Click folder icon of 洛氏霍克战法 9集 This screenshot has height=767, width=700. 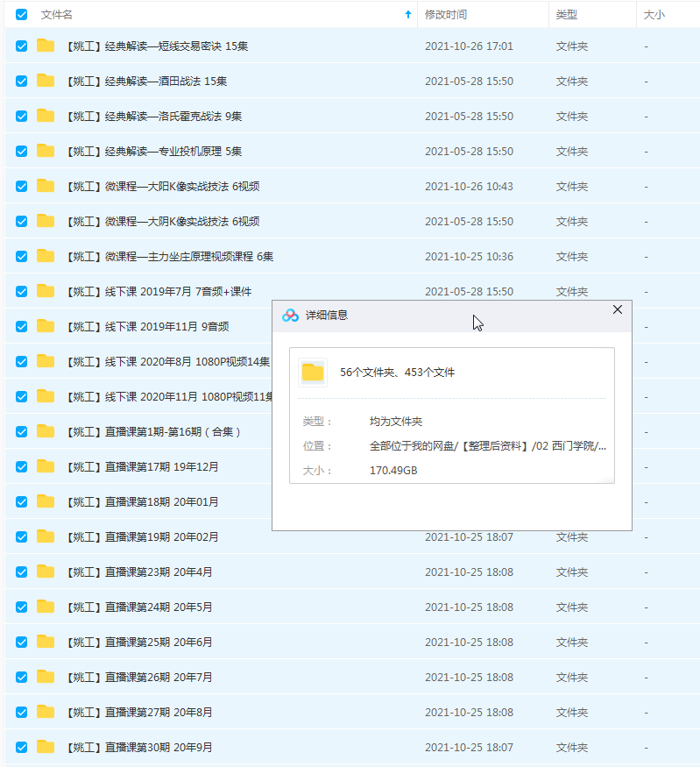tap(46, 116)
